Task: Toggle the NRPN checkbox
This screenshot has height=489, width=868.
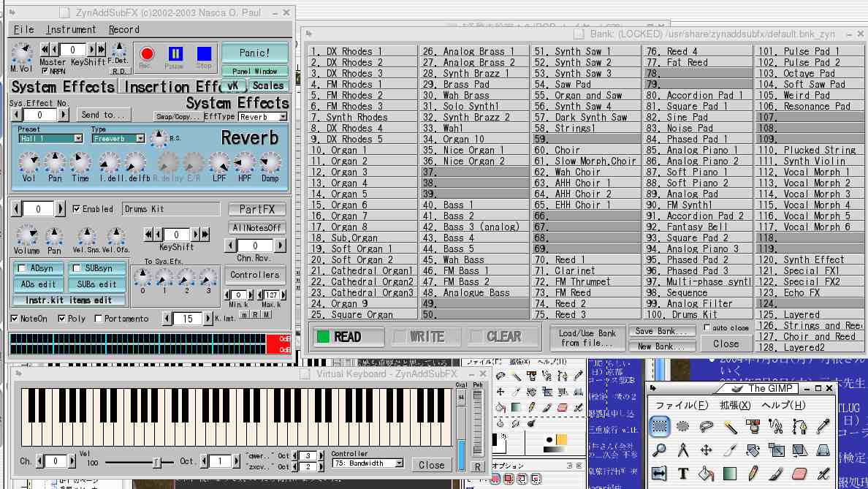Action: coord(45,71)
